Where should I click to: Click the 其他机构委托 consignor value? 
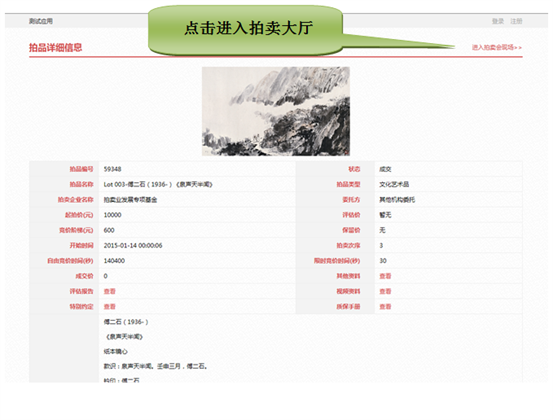(x=397, y=200)
